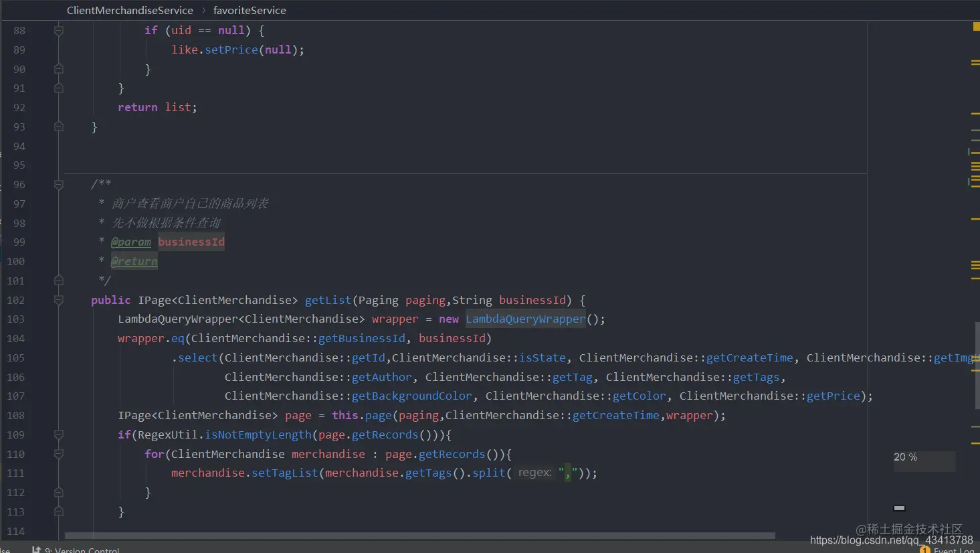Click the getAuthor method reference
This screenshot has height=553, width=980.
382,377
